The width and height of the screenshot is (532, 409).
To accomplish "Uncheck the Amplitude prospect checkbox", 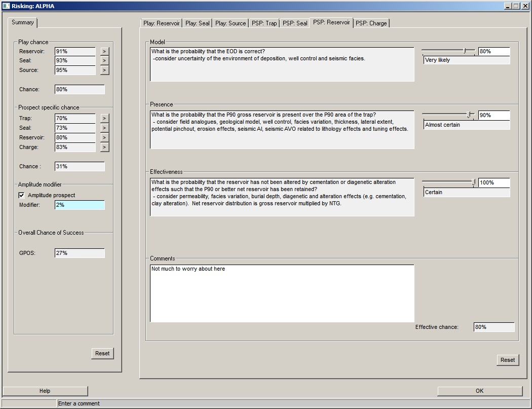I will coord(21,195).
